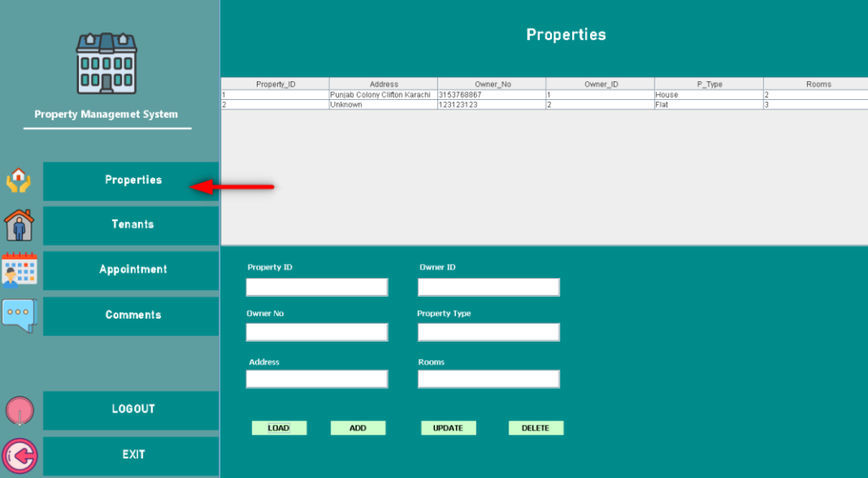Focus the Owner No input field
Image resolution: width=868 pixels, height=478 pixels.
[317, 332]
